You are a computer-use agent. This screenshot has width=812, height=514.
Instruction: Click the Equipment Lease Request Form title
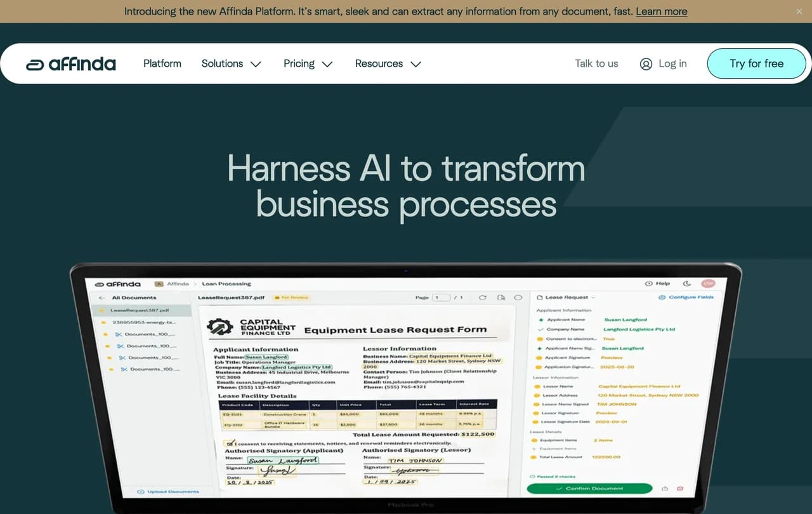(x=395, y=330)
